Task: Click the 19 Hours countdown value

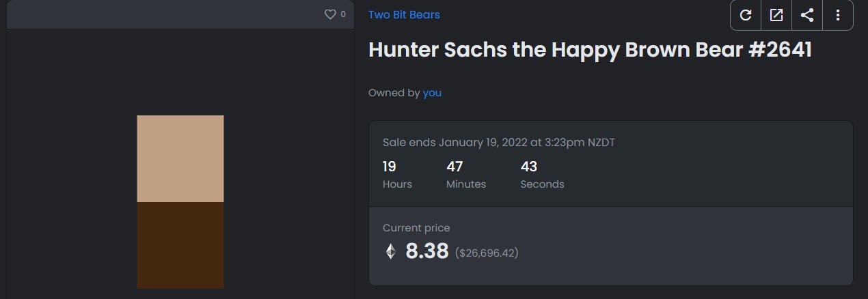Action: click(390, 167)
